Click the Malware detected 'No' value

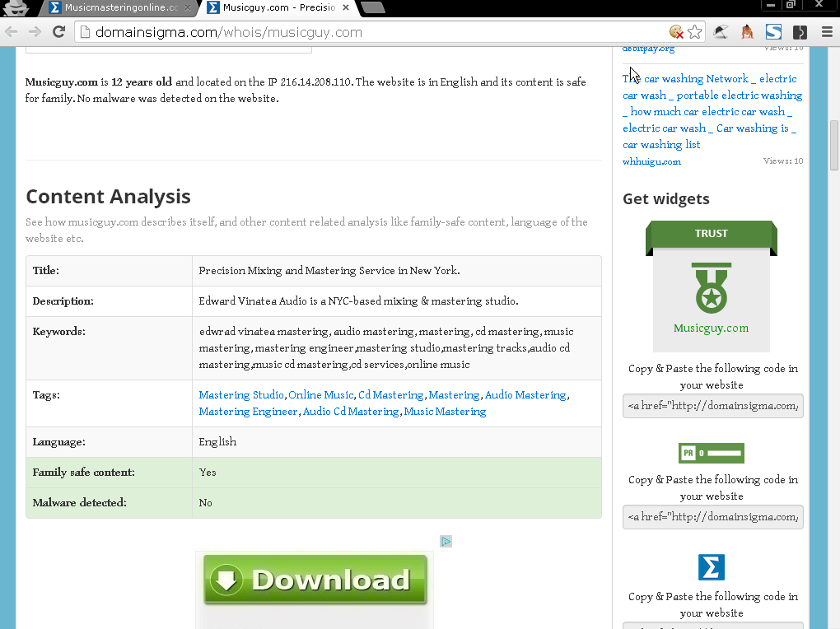[x=205, y=503]
